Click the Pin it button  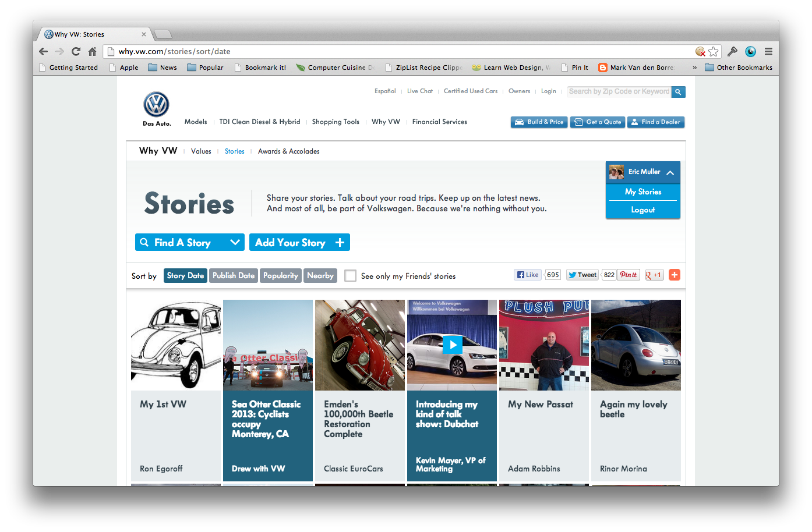point(629,275)
